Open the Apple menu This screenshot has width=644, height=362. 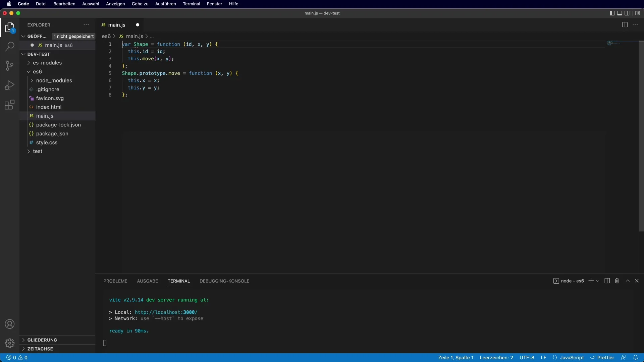(x=9, y=4)
